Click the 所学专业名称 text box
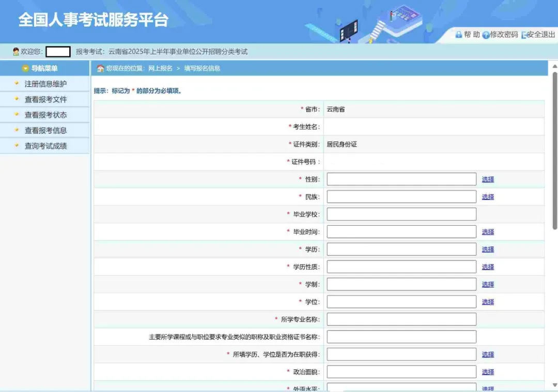This screenshot has height=392, width=558. (401, 319)
